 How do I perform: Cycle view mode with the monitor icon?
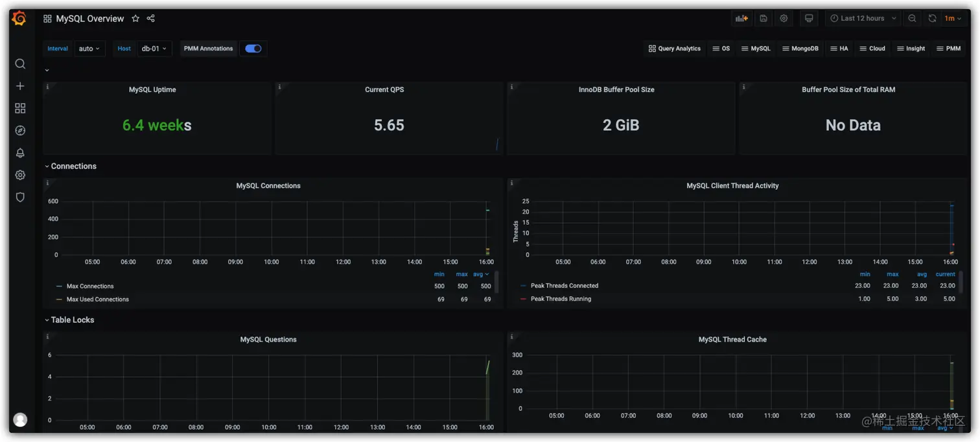(x=809, y=18)
